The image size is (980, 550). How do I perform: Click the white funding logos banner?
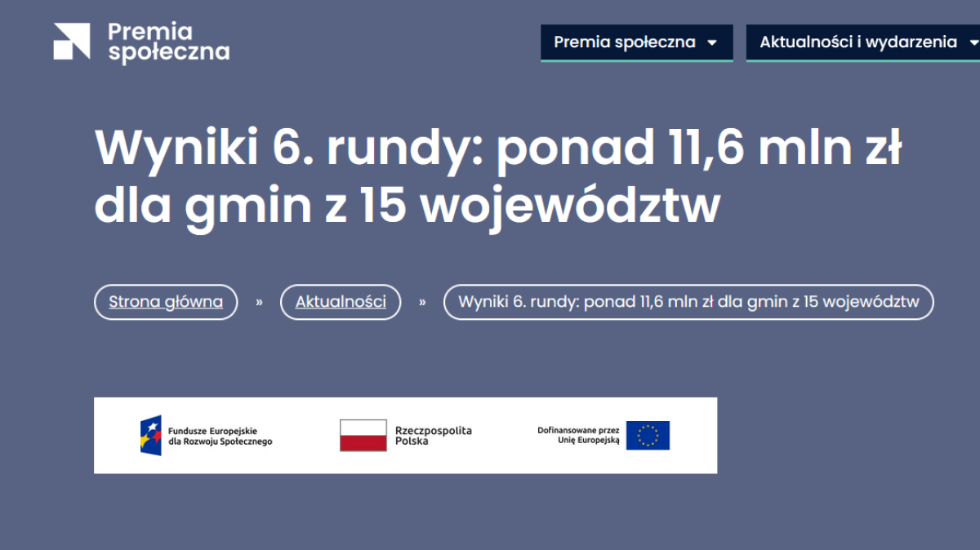406,435
